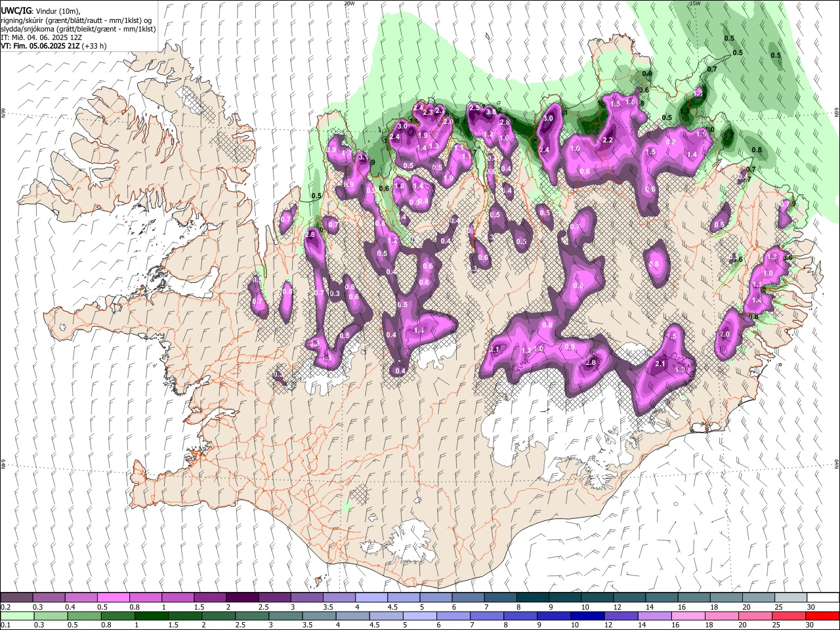Select the darkest green 1–1.5 swatch in the lower legend row
Image resolution: width=840 pixels, height=630 pixels.
point(152,616)
